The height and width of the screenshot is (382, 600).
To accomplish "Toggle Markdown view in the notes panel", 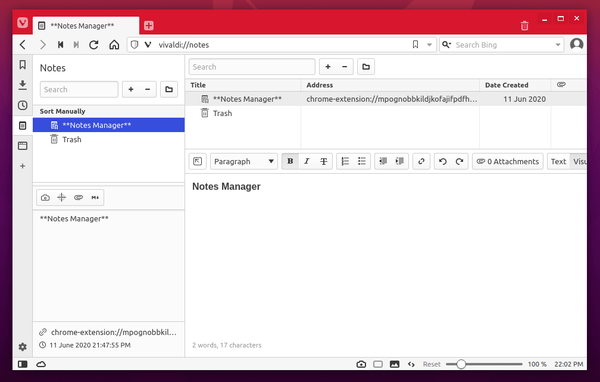I will tap(95, 198).
